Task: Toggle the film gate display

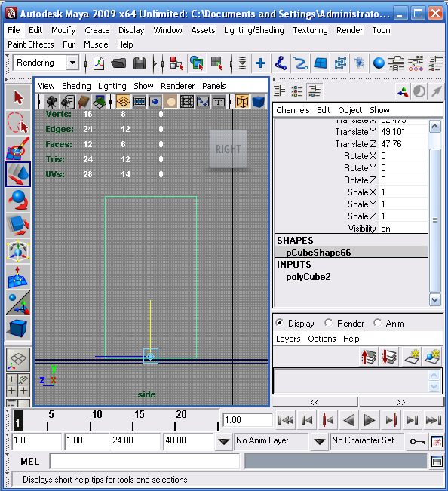Action: 140,102
